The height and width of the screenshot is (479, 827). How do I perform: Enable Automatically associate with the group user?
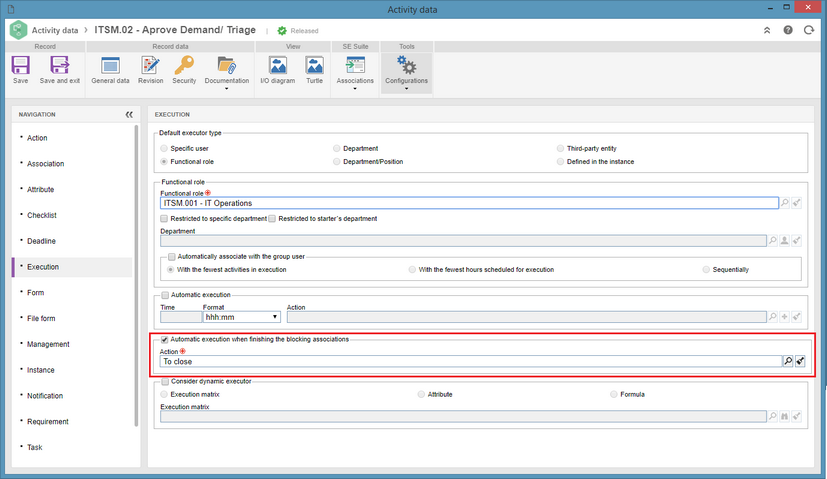171,257
